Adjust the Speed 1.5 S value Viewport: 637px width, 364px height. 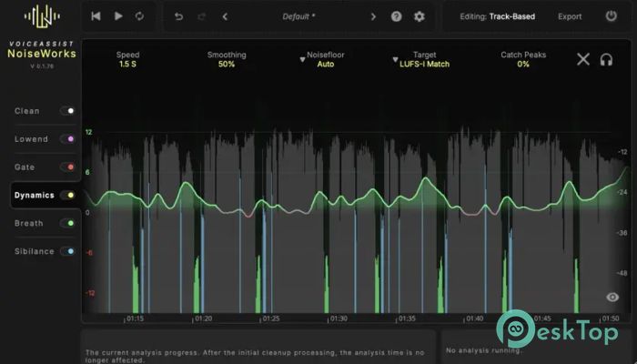click(127, 65)
